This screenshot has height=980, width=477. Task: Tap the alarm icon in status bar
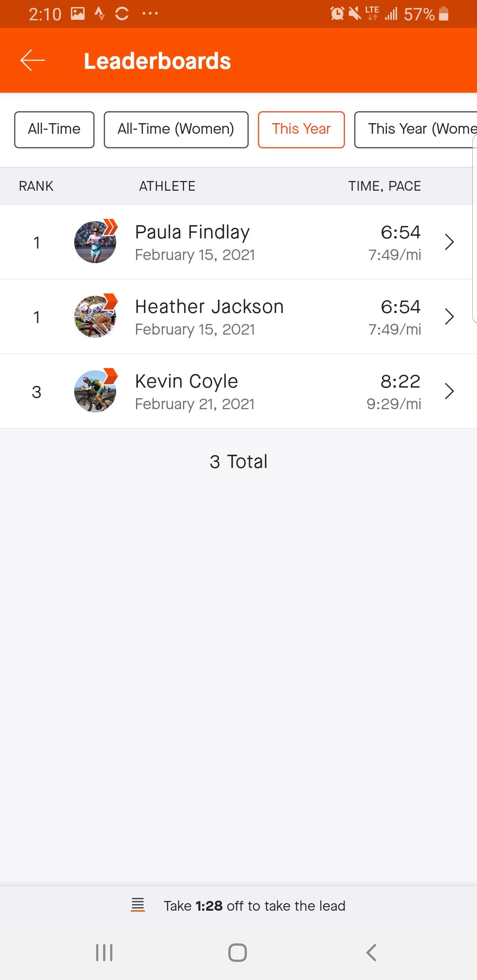(337, 14)
